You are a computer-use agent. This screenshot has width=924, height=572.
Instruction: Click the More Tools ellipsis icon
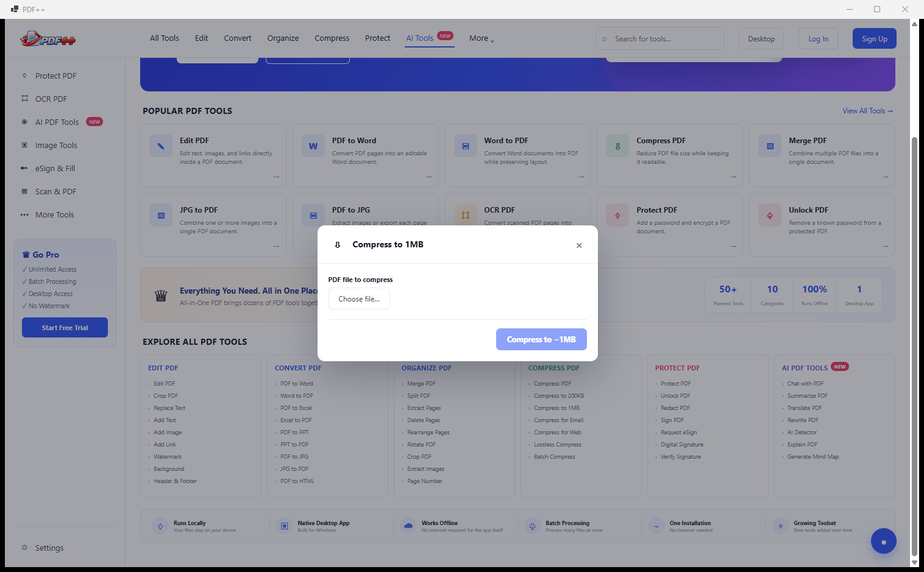[x=24, y=214]
